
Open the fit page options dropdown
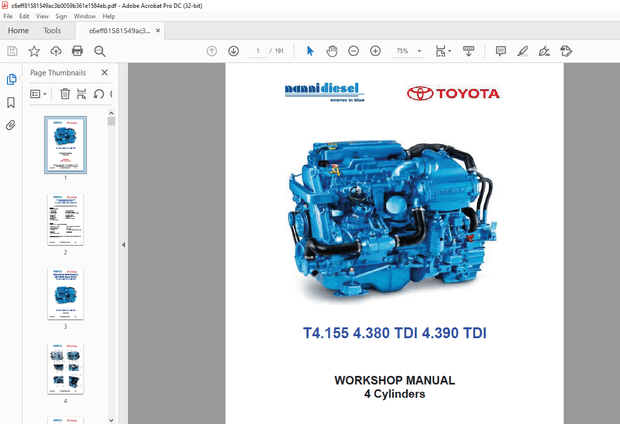coord(443,51)
